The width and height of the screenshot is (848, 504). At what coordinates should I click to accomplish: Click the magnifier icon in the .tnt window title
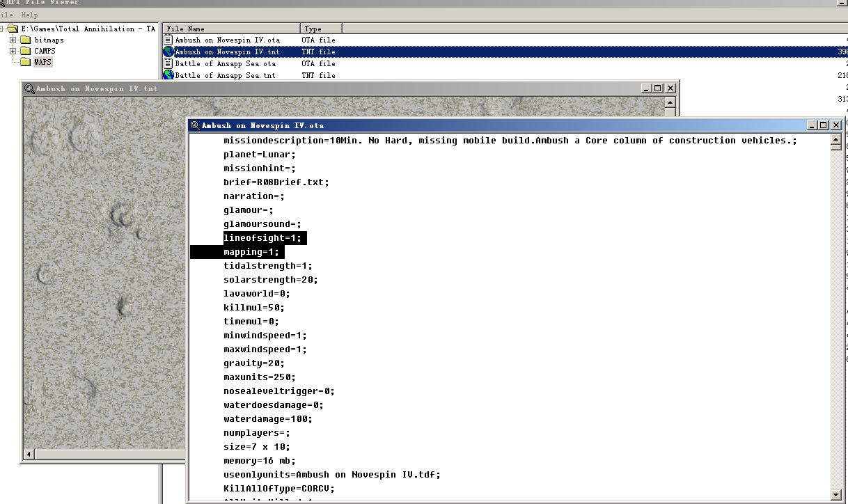click(x=29, y=88)
